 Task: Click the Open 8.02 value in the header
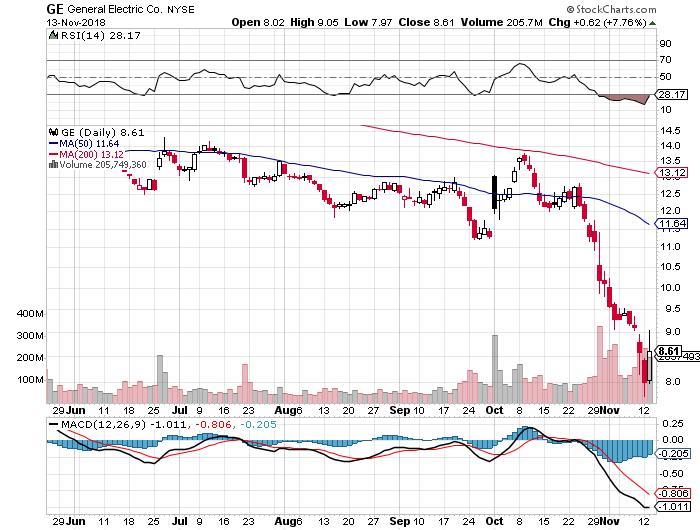(258, 22)
